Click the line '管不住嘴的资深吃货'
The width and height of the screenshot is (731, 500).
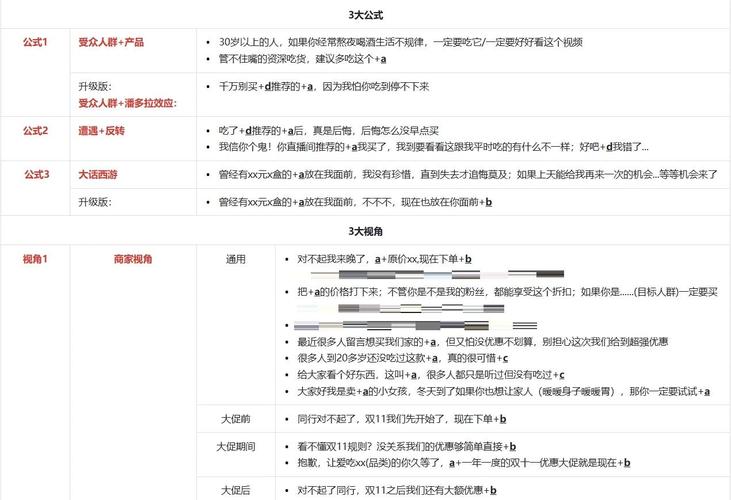click(x=302, y=59)
